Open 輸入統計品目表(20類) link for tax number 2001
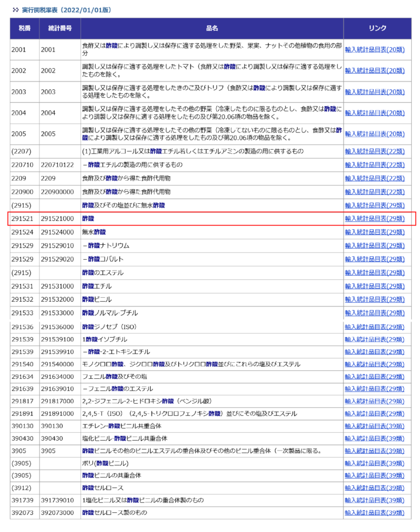 (x=375, y=50)
